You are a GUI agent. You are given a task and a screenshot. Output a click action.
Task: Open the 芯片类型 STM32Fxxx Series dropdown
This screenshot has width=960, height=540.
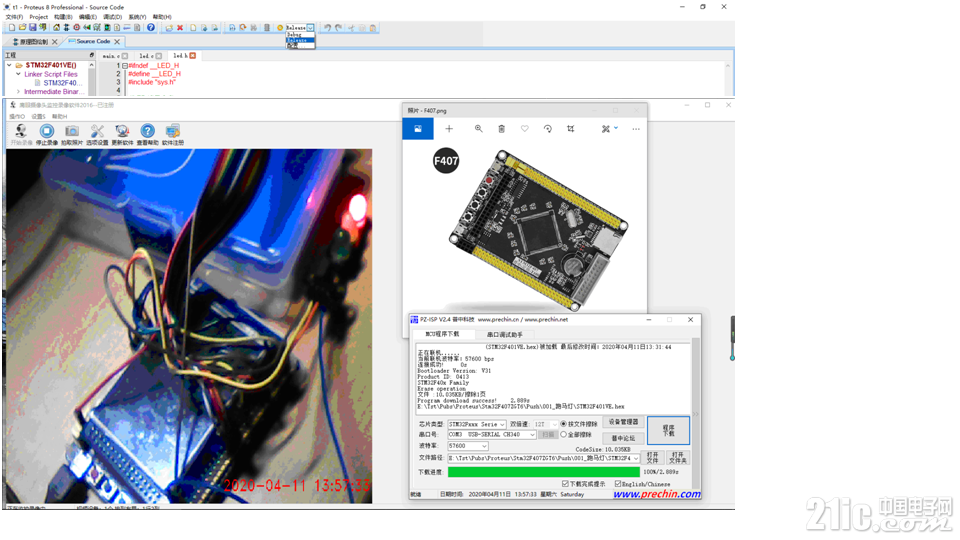point(502,424)
